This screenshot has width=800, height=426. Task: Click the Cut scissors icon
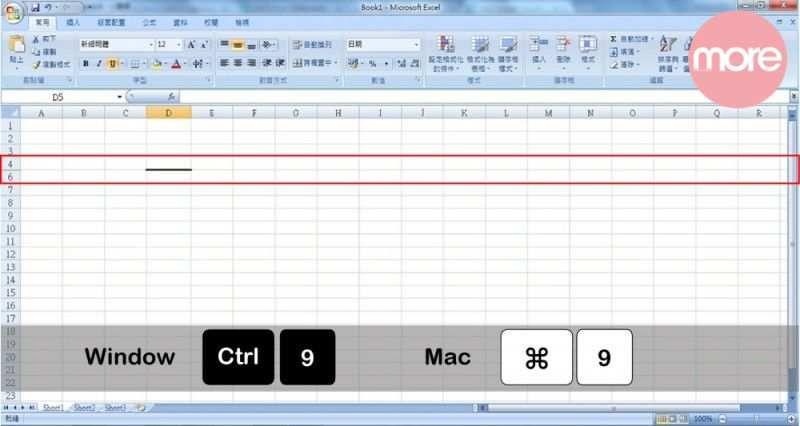[36, 39]
